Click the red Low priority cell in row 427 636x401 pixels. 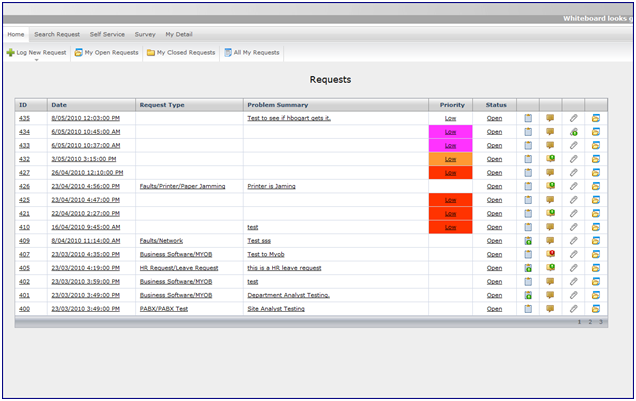coord(450,173)
